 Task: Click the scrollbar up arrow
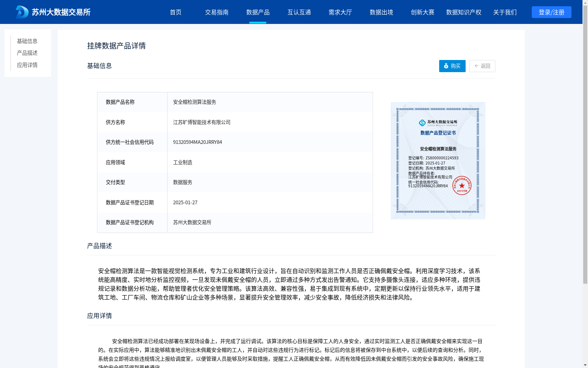585,3
